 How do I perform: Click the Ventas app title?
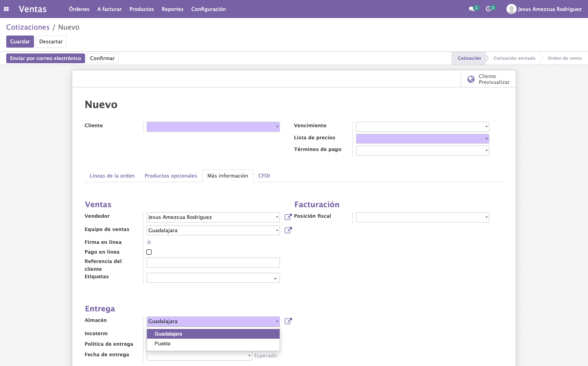click(33, 9)
